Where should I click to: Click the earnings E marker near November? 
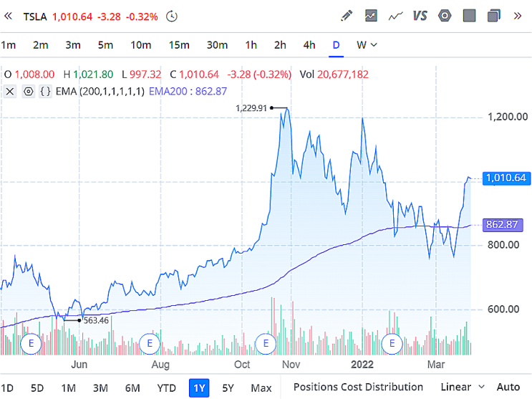266,344
